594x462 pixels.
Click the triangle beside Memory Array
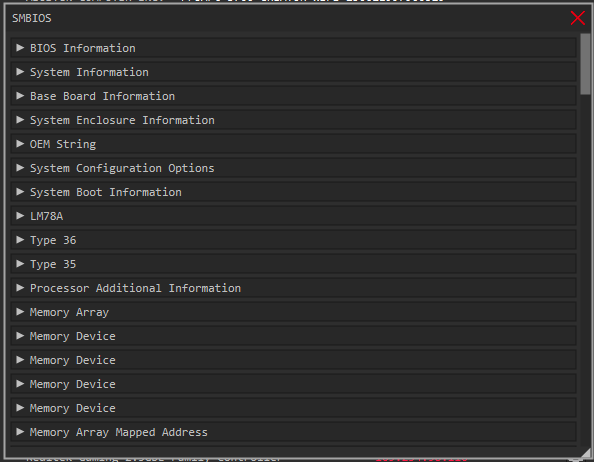pos(20,312)
